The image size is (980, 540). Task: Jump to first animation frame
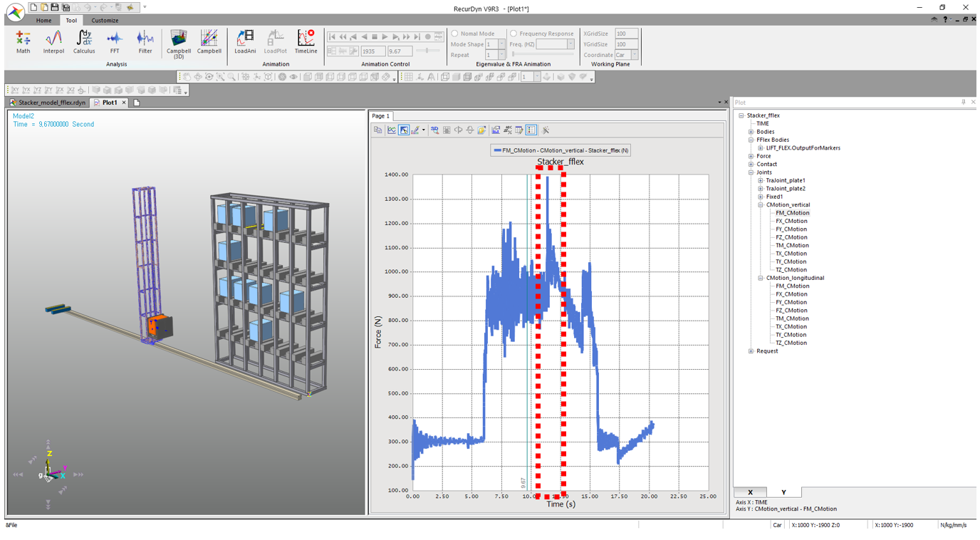[x=332, y=37]
